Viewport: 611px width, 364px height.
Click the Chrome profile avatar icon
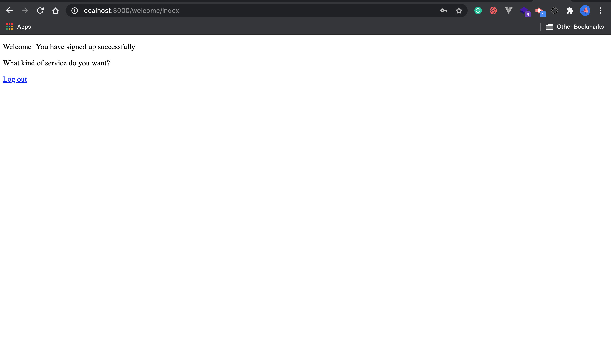click(585, 11)
